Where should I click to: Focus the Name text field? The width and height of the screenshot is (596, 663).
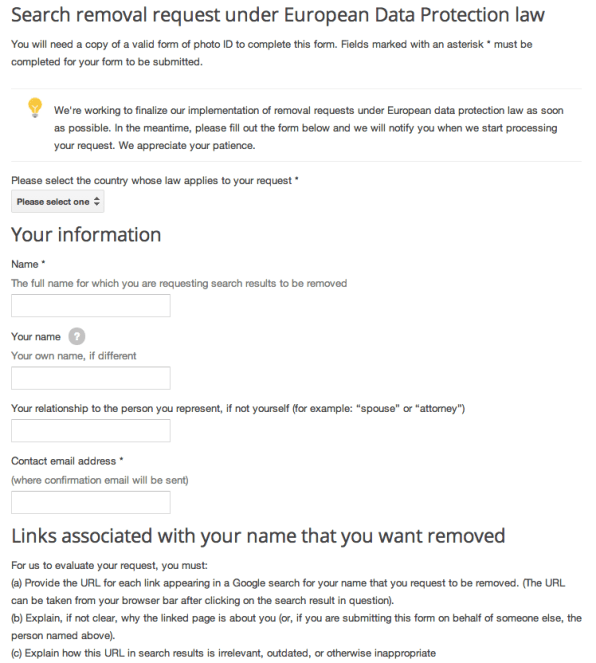point(91,305)
